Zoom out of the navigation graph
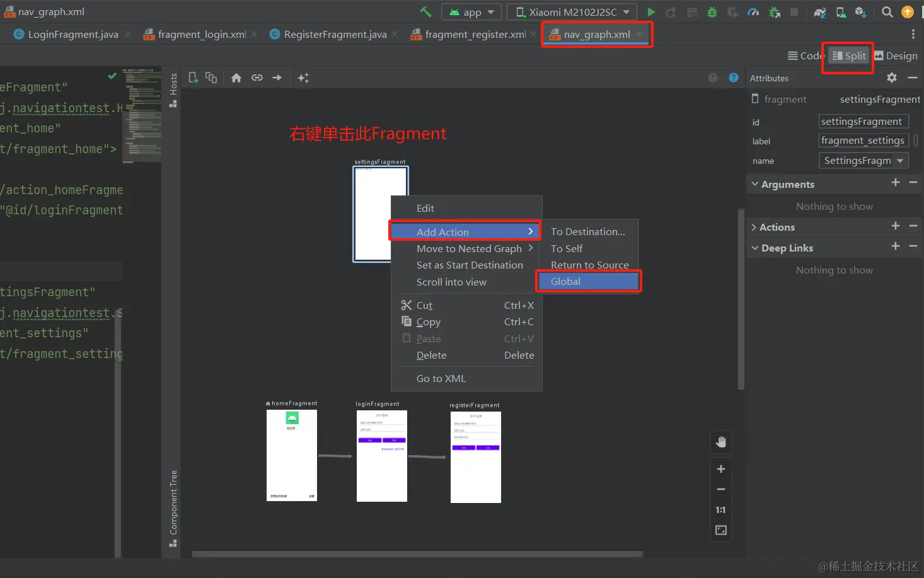The image size is (924, 578). [721, 489]
